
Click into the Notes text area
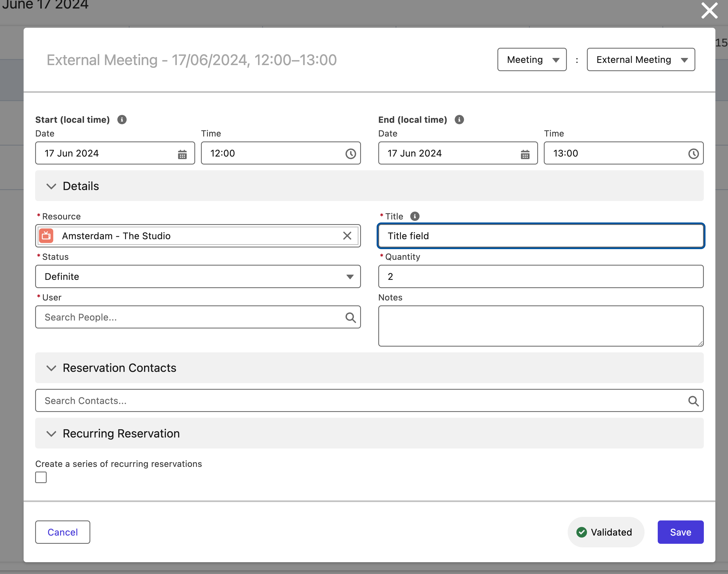[x=541, y=326]
